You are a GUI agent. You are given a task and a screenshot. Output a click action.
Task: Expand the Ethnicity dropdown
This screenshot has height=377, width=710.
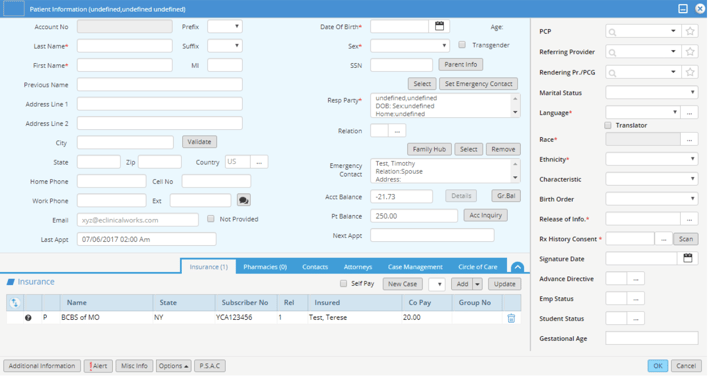click(652, 159)
